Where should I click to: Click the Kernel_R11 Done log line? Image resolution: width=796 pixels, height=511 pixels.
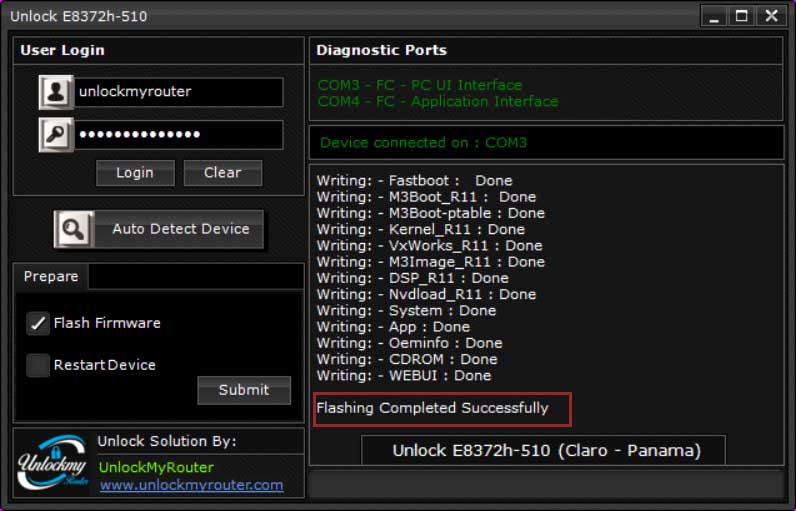421,229
